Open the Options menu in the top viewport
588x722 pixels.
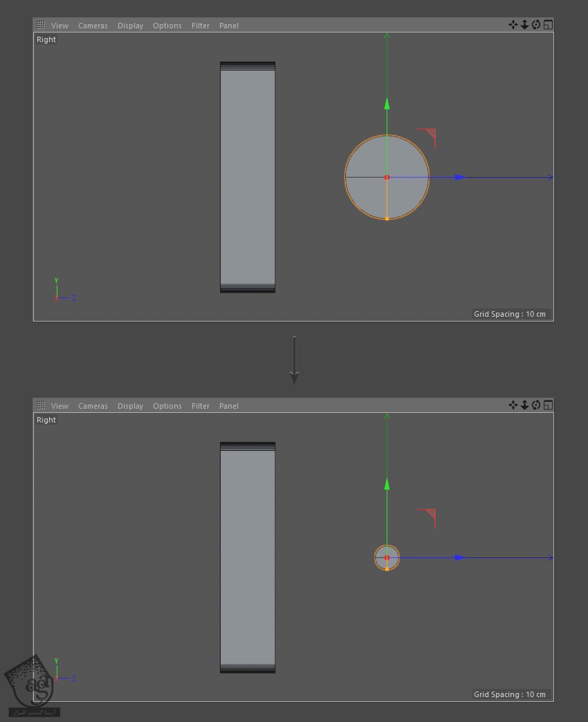point(167,26)
